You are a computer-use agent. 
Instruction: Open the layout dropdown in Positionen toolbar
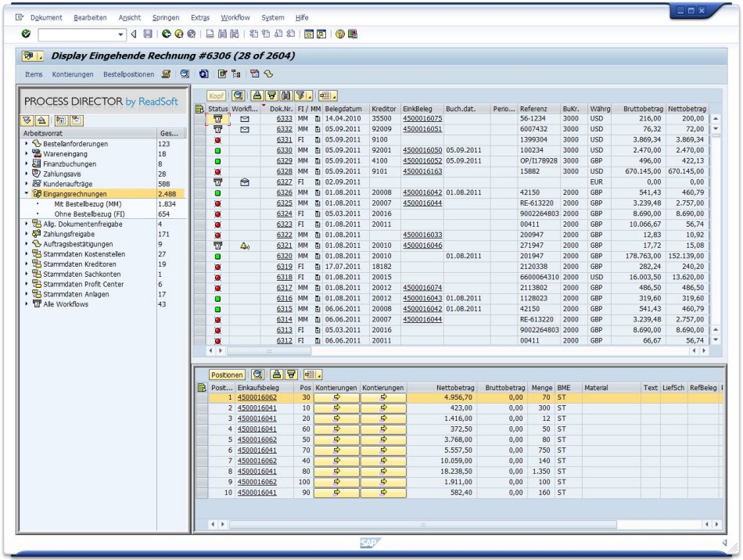320,375
